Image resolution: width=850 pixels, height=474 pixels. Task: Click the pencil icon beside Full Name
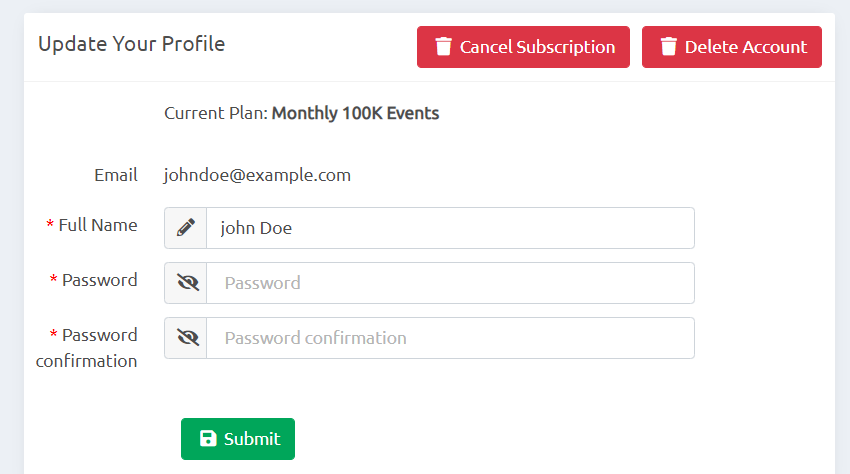coord(186,228)
